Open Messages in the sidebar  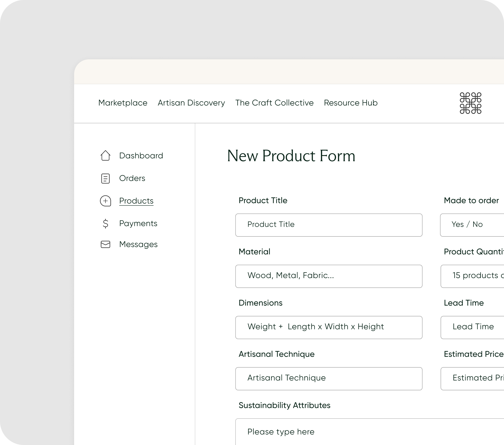click(x=138, y=244)
